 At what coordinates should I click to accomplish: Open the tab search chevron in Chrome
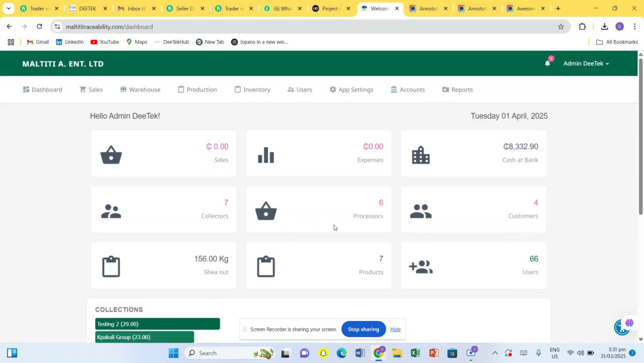tap(8, 8)
